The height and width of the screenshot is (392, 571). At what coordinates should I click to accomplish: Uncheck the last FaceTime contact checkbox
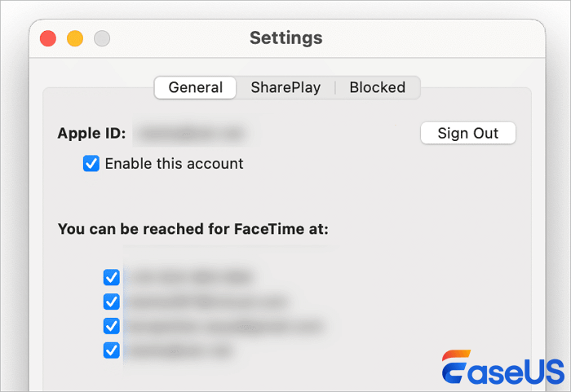click(112, 350)
